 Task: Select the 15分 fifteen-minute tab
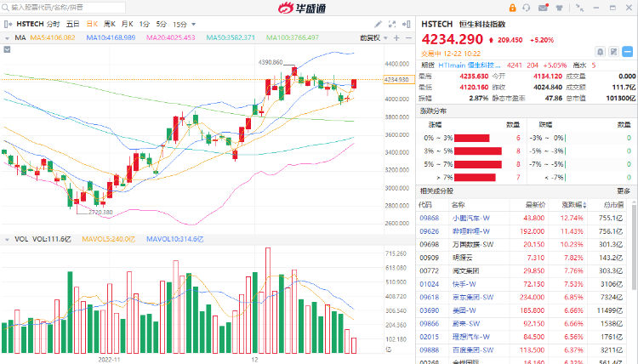point(179,24)
